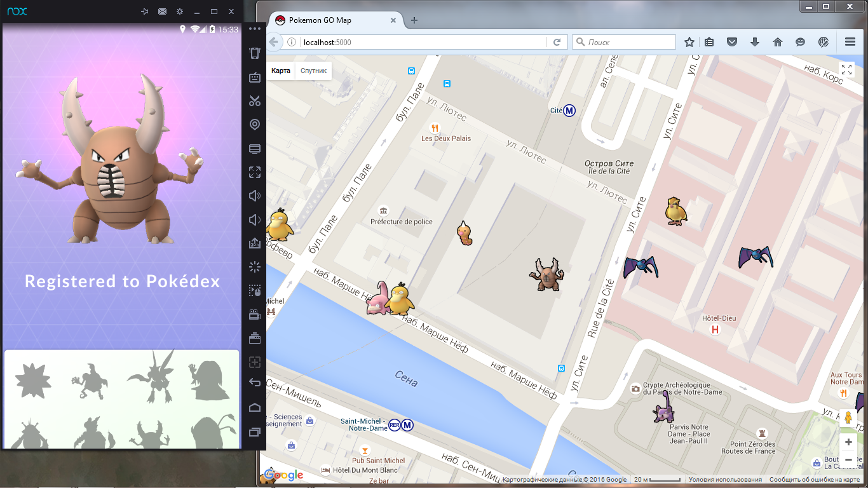Go to Firefox home page icon
868x488 pixels.
coord(777,42)
